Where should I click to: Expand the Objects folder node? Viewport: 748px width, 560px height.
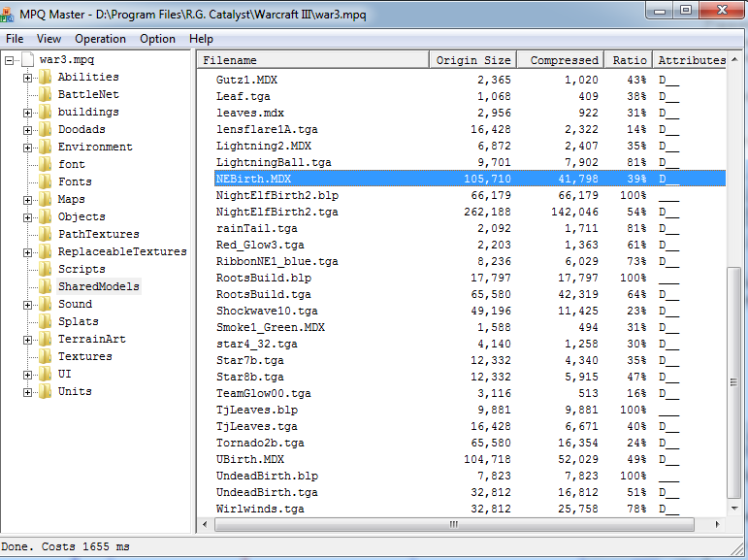pos(27,217)
